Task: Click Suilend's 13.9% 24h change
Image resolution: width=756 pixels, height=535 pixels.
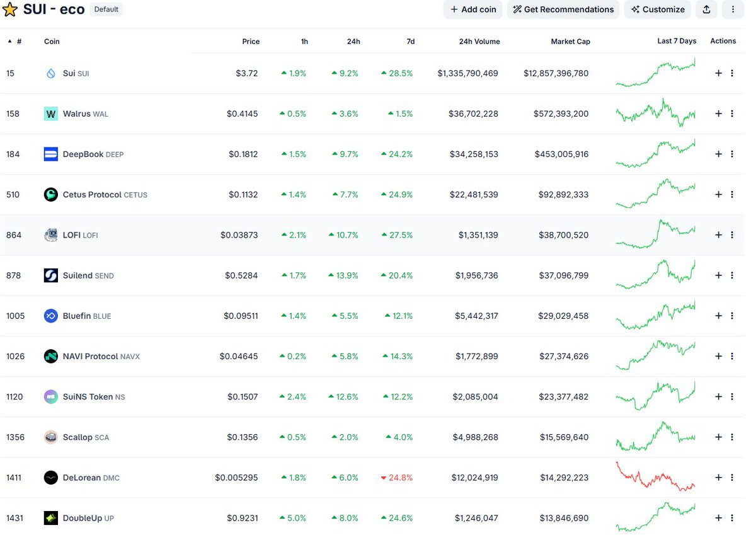Action: click(343, 275)
